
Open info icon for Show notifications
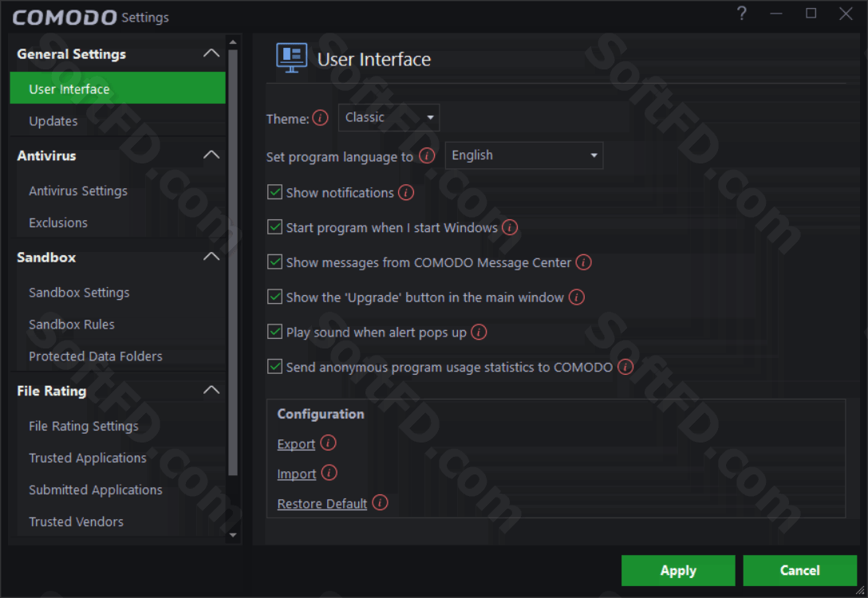406,192
